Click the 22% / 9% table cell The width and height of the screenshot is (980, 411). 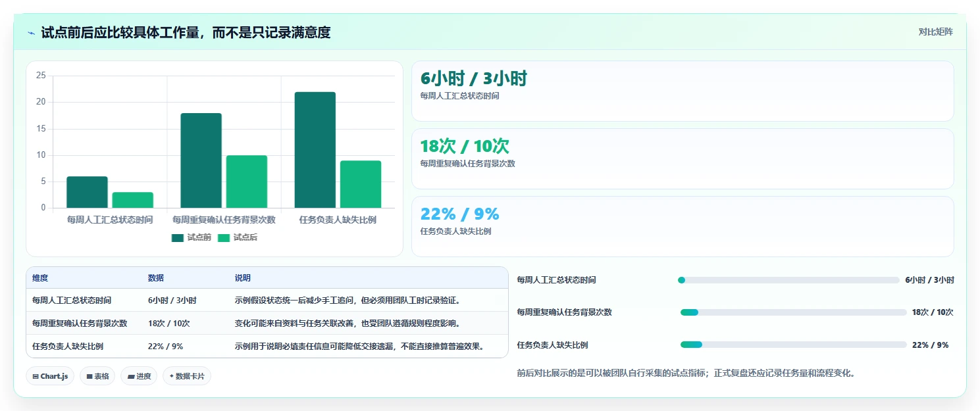(166, 346)
